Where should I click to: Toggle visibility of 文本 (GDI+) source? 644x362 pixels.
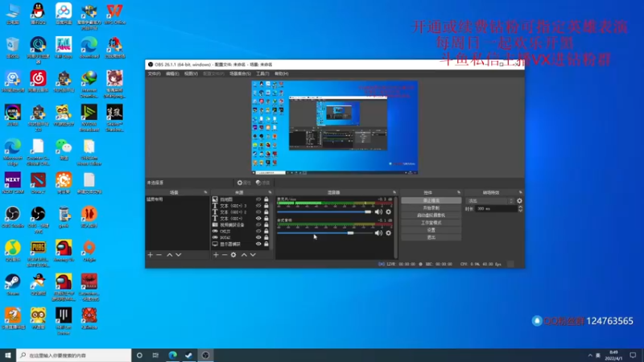(x=258, y=218)
